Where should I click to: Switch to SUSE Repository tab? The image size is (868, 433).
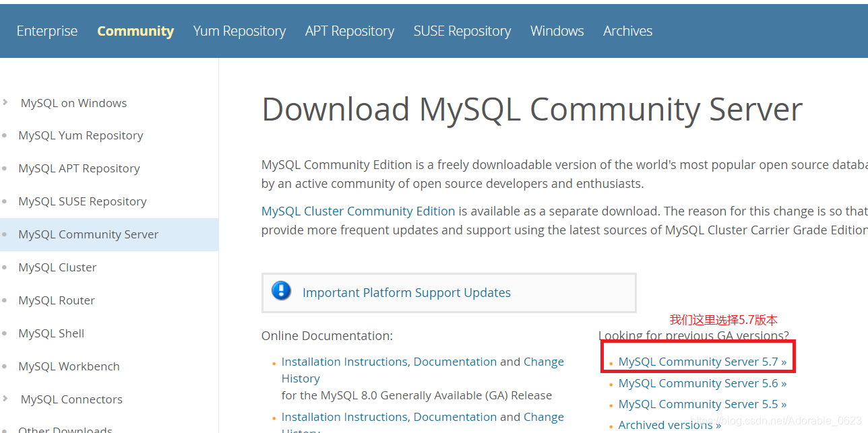pos(462,31)
